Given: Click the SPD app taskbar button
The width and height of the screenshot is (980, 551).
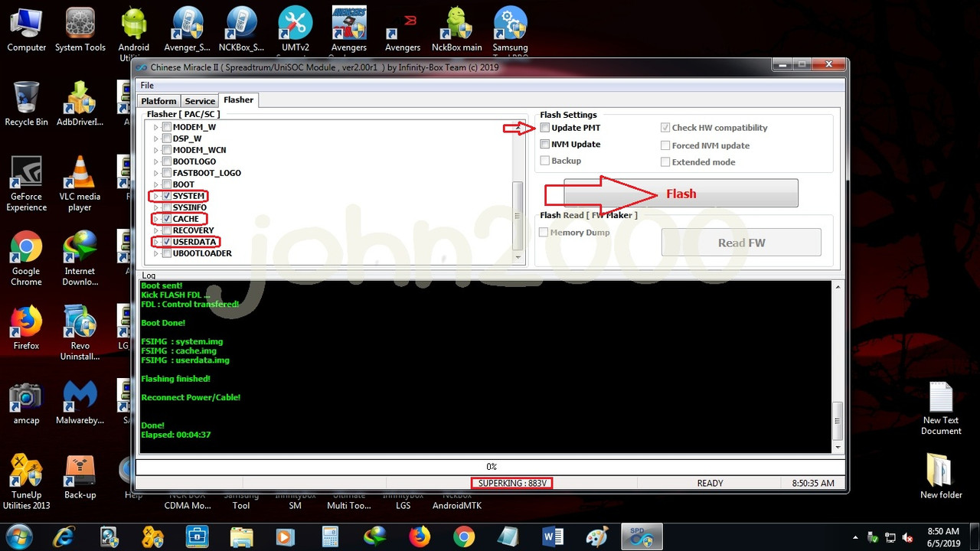Looking at the screenshot, I should (x=641, y=536).
